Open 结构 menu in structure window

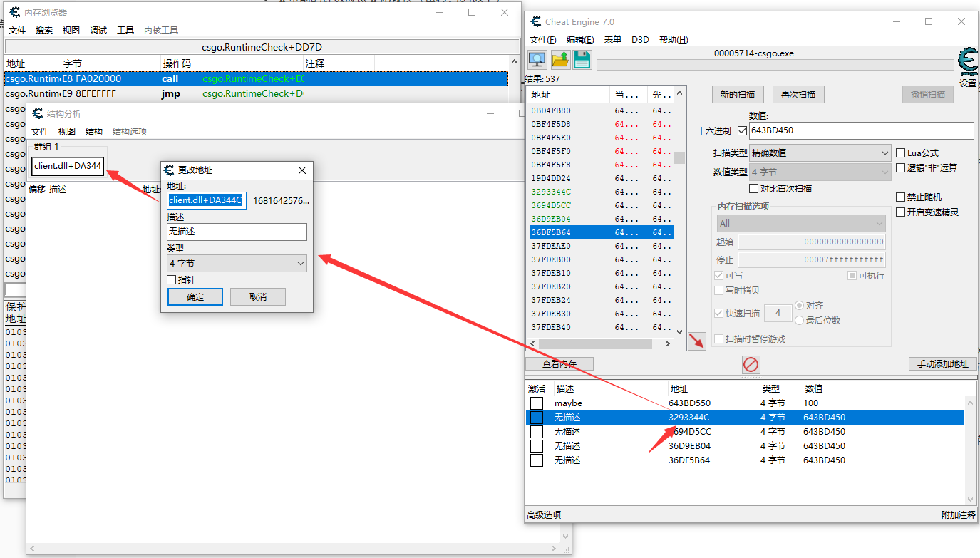point(94,132)
